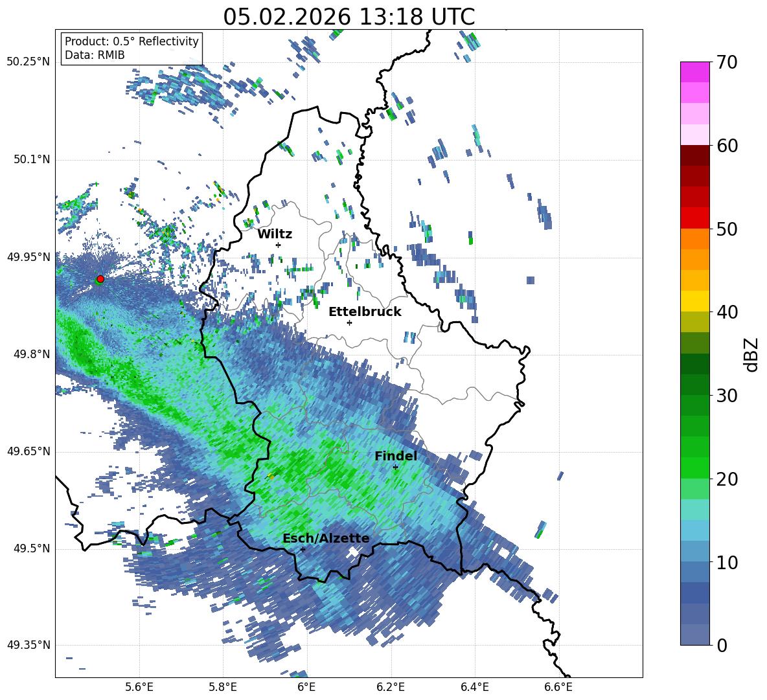Viewport: 767px width, 700px height.
Task: Click the Ettelbruck city label
Action: tap(365, 312)
